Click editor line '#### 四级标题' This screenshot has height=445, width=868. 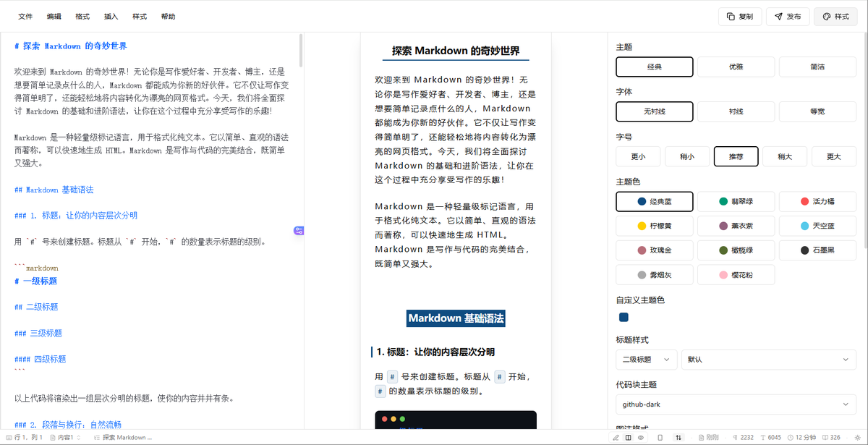[41, 359]
